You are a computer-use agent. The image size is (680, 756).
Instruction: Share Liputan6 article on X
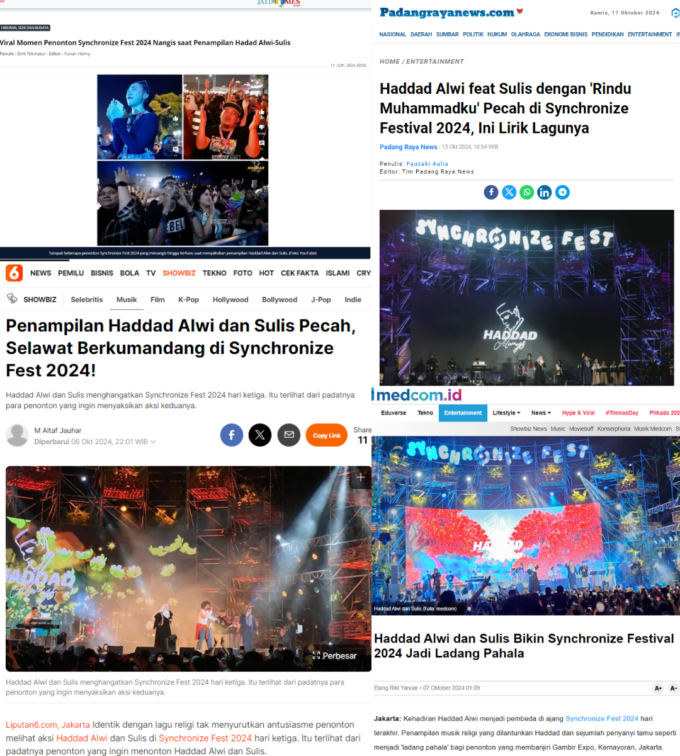pyautogui.click(x=260, y=435)
